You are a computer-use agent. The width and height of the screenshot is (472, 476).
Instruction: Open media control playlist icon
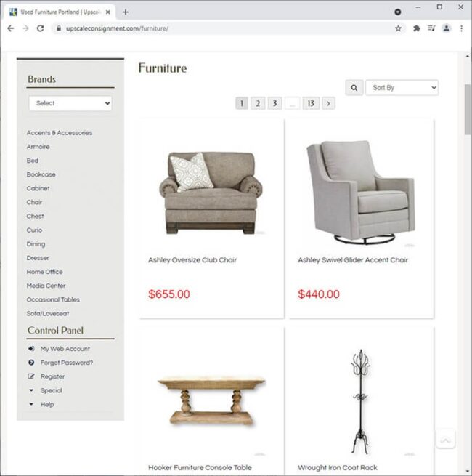(x=431, y=28)
